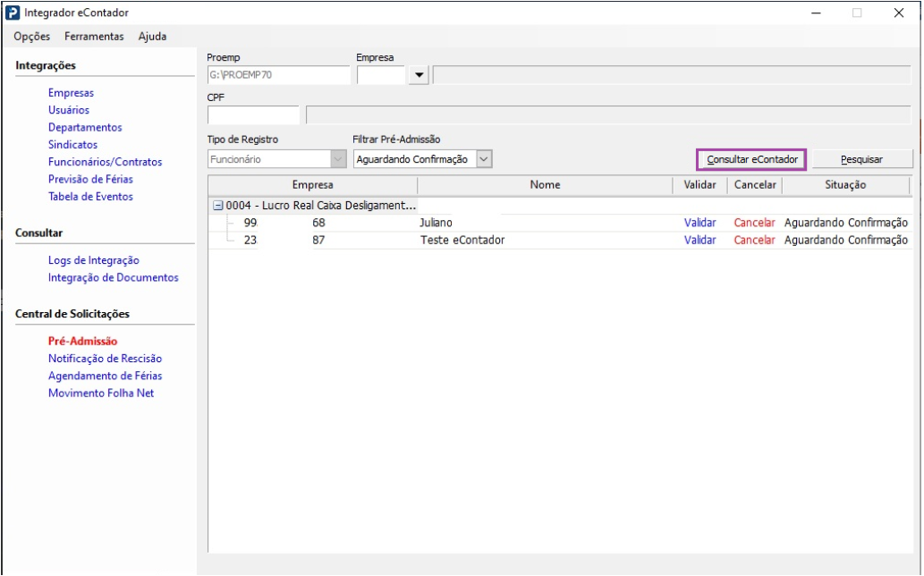Open the Empresa dropdown arrow
The height and width of the screenshot is (576, 924).
[419, 75]
